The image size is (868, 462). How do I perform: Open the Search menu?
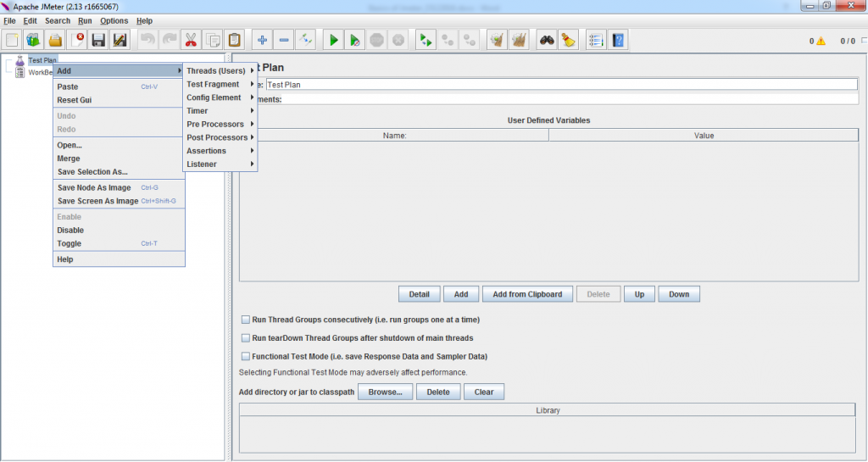tap(58, 21)
